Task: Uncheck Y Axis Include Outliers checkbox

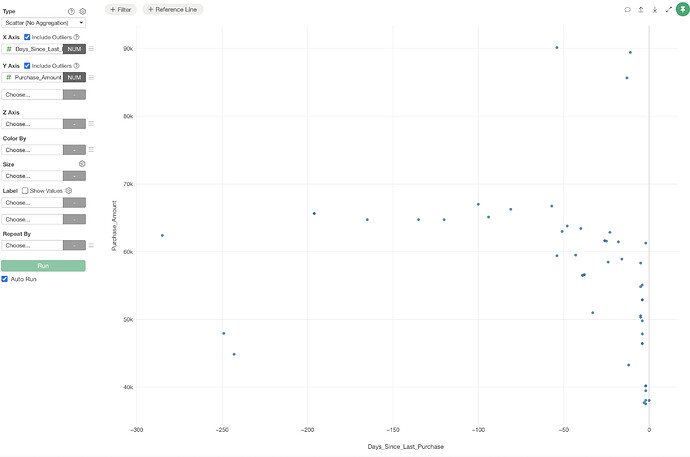Action: coord(27,65)
